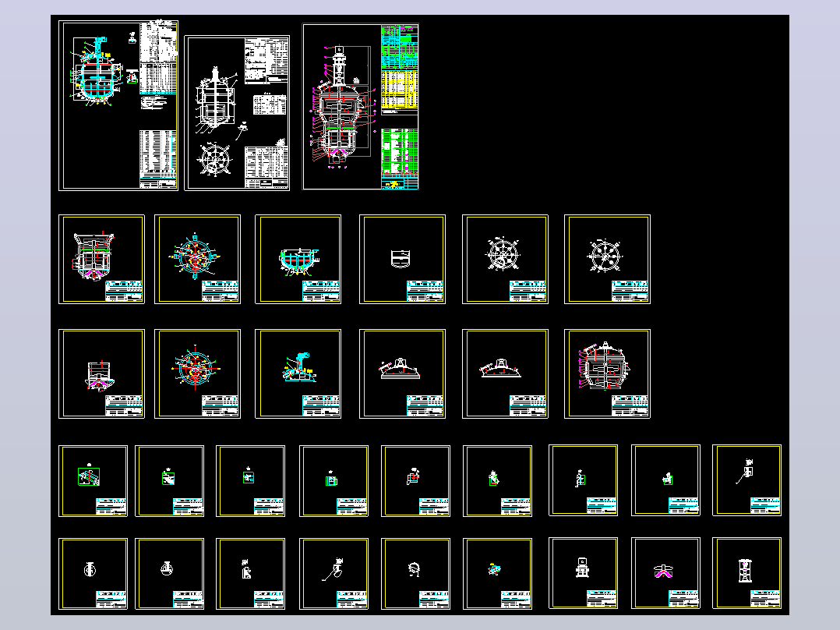
Task: Select the vessel sheet with magenta leader labels
Action: (x=608, y=373)
